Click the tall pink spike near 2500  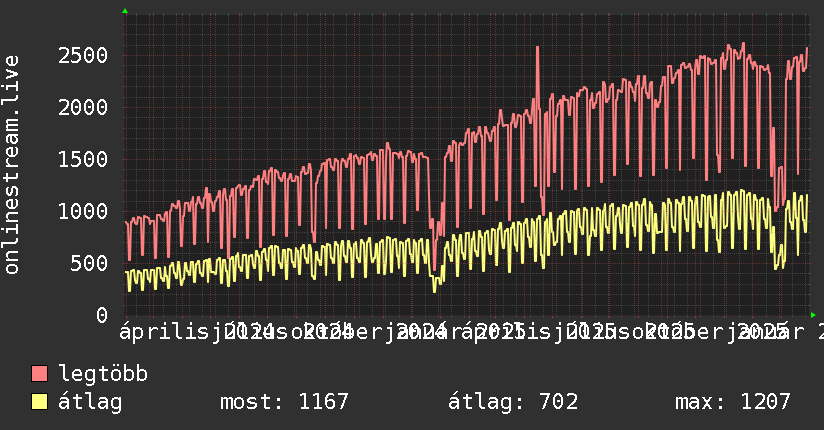coord(538,48)
